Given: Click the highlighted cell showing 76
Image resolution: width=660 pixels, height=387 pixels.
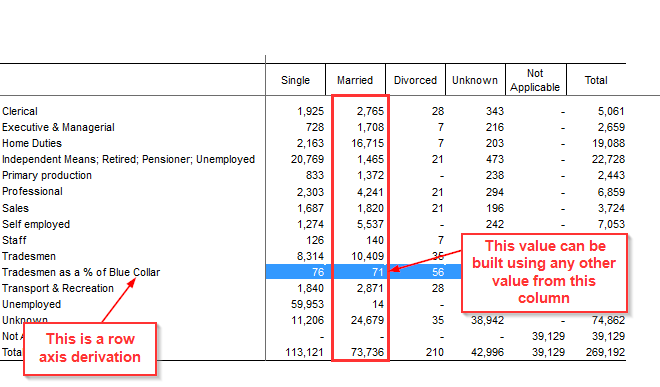Looking at the screenshot, I should [x=299, y=272].
